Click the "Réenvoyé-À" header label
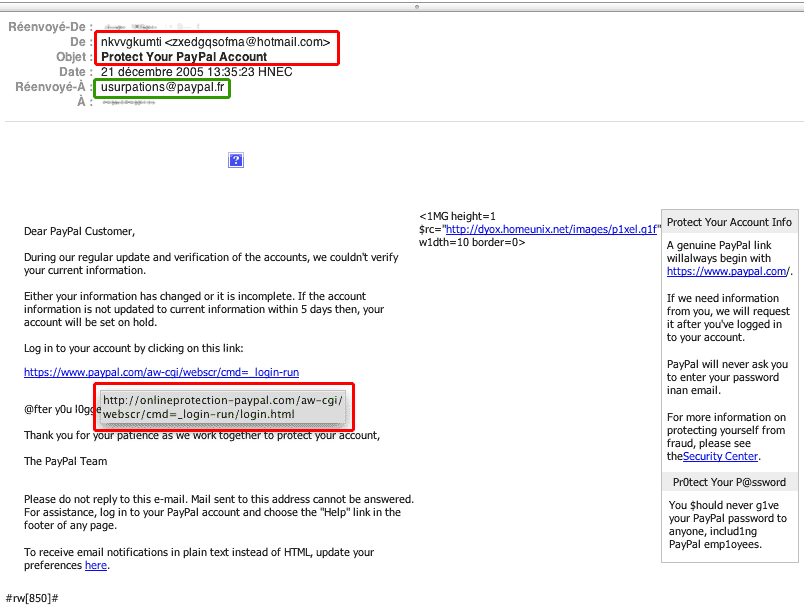Viewport: 804px width, 607px height. tap(52, 87)
